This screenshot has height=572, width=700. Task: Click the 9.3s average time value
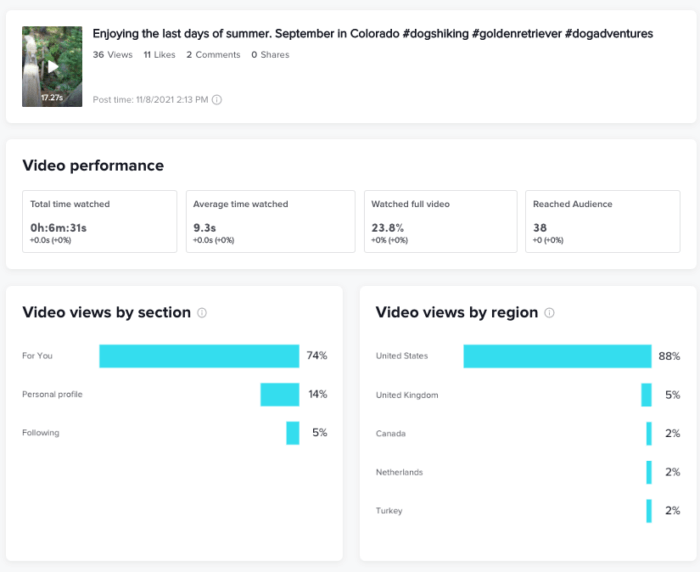click(204, 228)
